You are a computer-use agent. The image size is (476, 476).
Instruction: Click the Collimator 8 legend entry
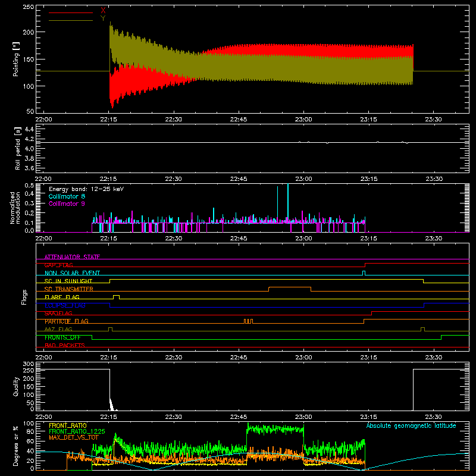click(x=67, y=196)
